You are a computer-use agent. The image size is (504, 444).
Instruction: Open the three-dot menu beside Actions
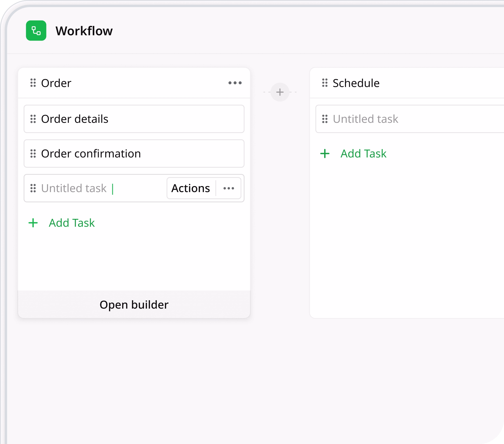229,188
